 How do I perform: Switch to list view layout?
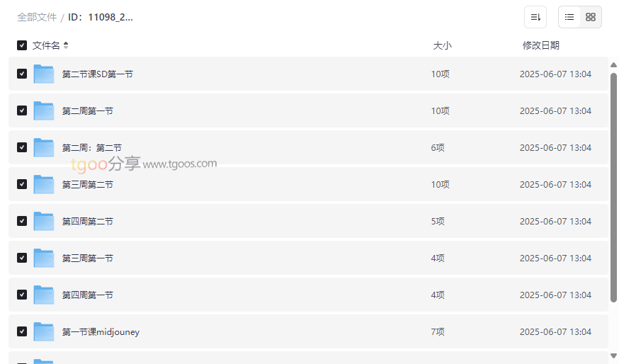(x=569, y=17)
